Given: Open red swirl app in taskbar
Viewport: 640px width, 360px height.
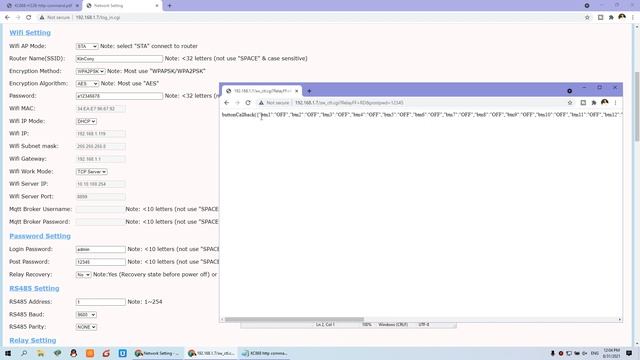Looking at the screenshot, I should [106, 353].
